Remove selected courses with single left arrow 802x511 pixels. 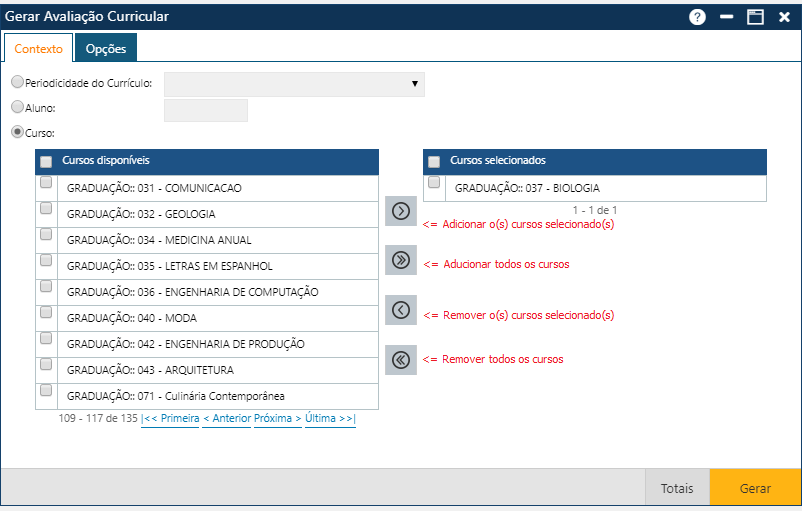point(401,310)
